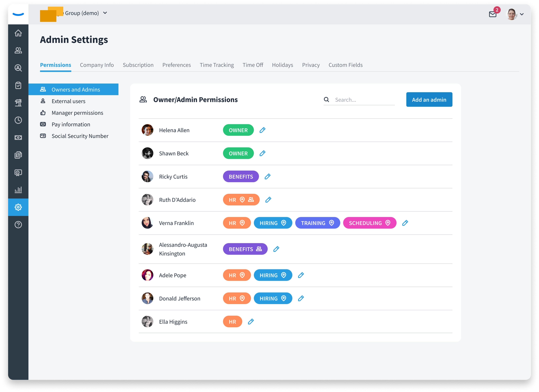
Task: Click the Help question mark icon
Action: [18, 225]
